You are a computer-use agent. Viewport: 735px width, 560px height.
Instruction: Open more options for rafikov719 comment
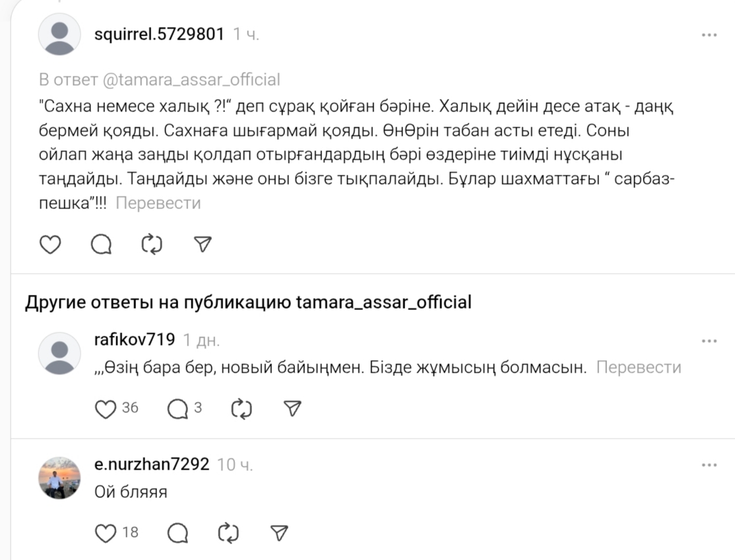[x=709, y=341]
